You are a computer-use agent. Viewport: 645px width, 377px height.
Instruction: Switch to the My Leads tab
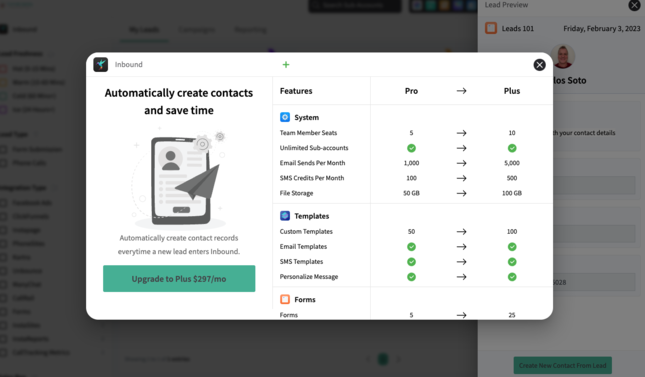pyautogui.click(x=144, y=30)
